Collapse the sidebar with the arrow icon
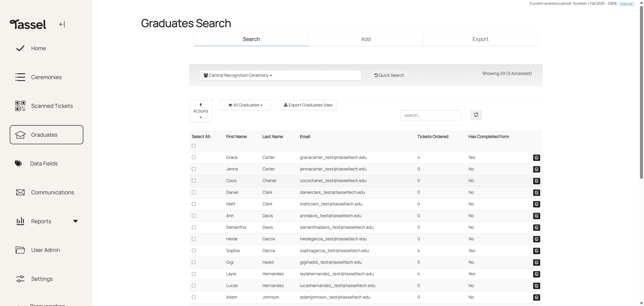Screen dimensions: 644x306 (62, 24)
